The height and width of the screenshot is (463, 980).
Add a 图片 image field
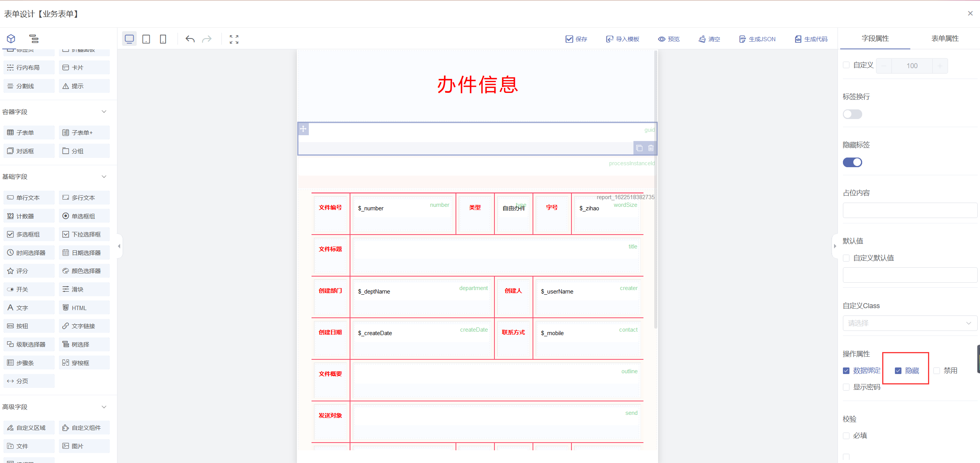[84, 446]
